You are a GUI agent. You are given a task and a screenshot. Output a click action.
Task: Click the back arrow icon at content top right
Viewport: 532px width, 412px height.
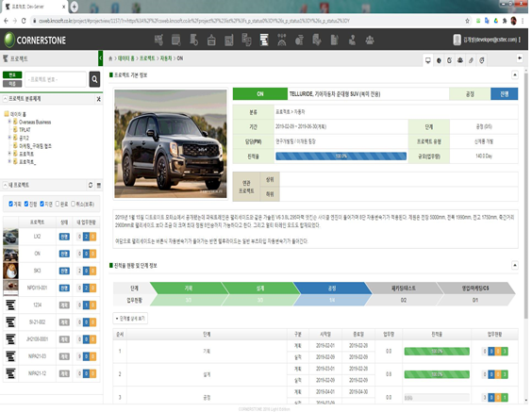(x=520, y=58)
